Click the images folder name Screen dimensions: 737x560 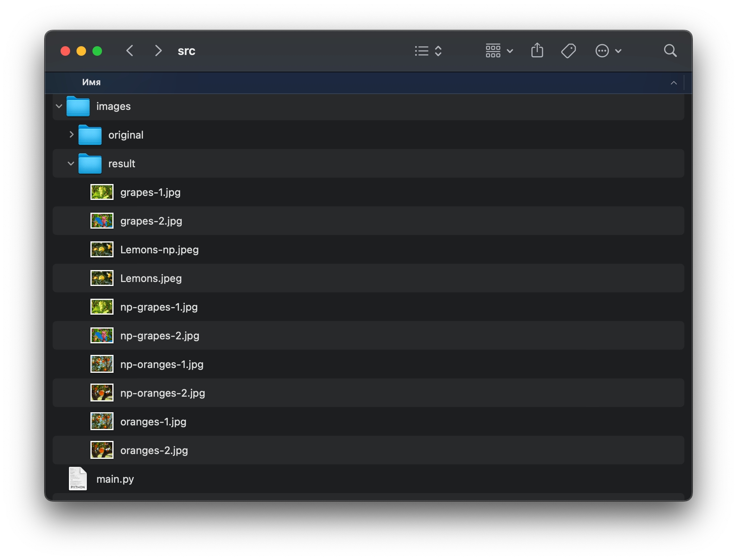tap(114, 106)
